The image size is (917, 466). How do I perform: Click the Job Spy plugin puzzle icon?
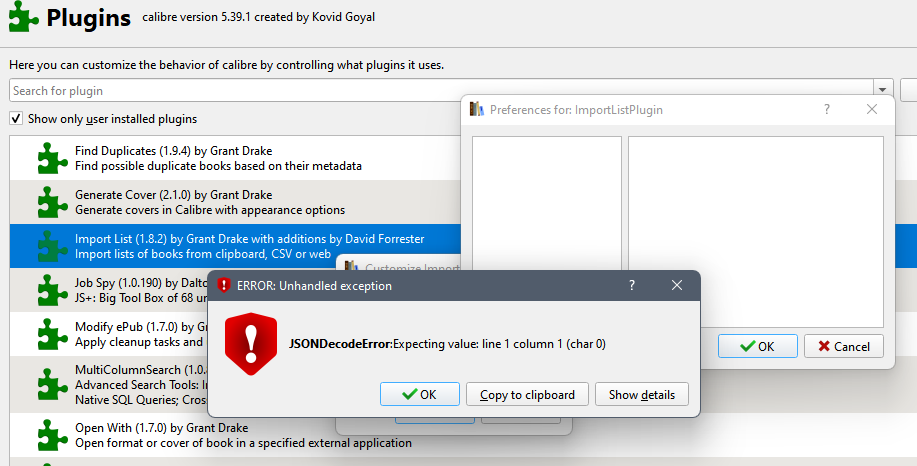(53, 290)
